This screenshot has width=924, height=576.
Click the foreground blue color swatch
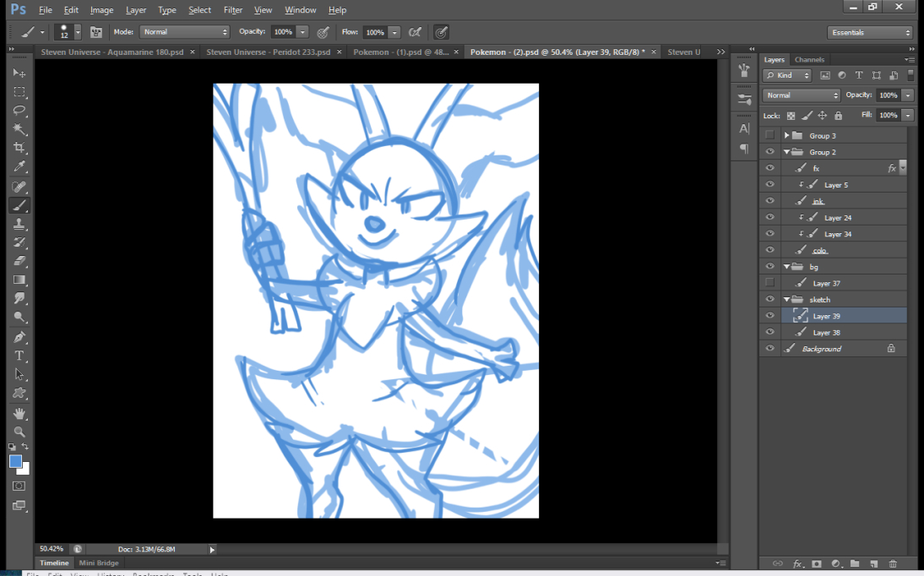tap(15, 461)
